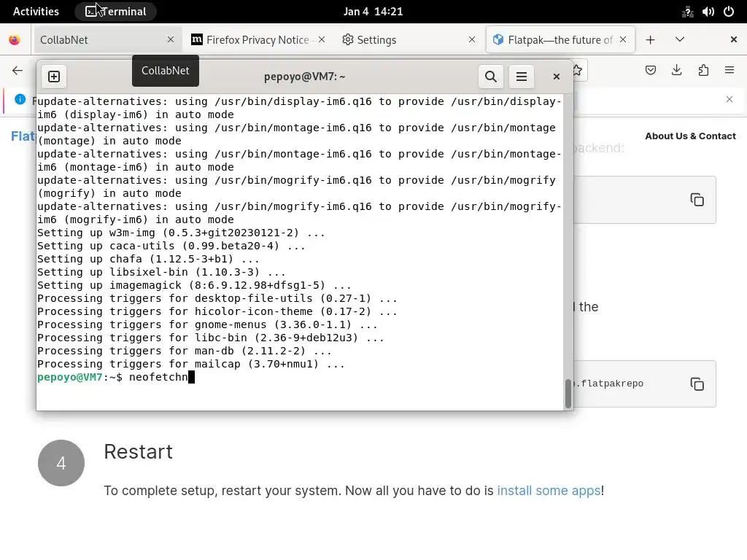Copy the first code block command

tap(697, 200)
